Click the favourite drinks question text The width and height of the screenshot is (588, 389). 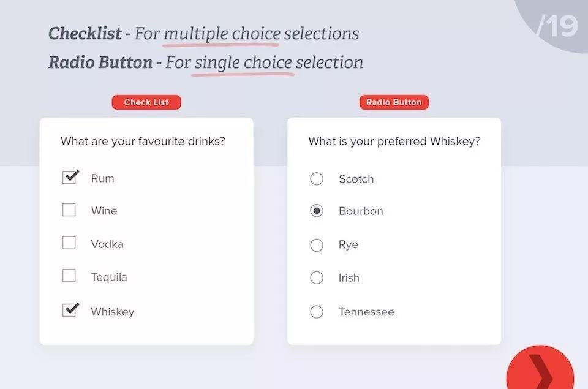143,142
